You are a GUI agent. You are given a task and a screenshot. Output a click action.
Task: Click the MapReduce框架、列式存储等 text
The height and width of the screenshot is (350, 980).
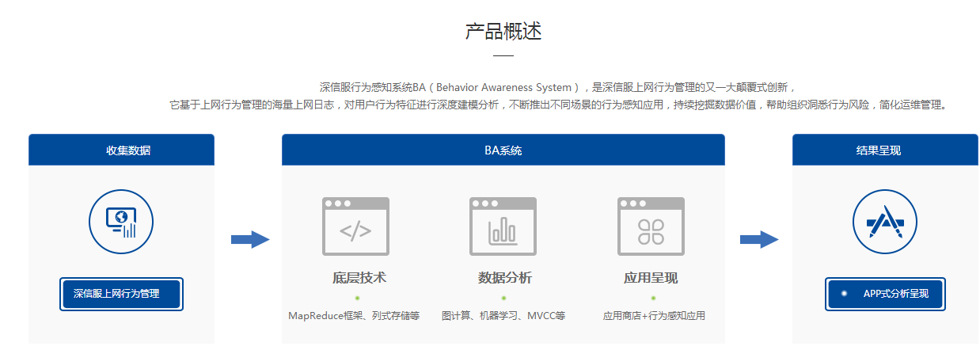tap(354, 315)
